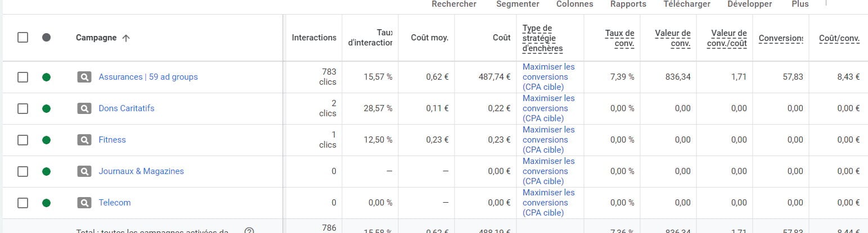Open the Segmenter toolbar option

(x=518, y=4)
